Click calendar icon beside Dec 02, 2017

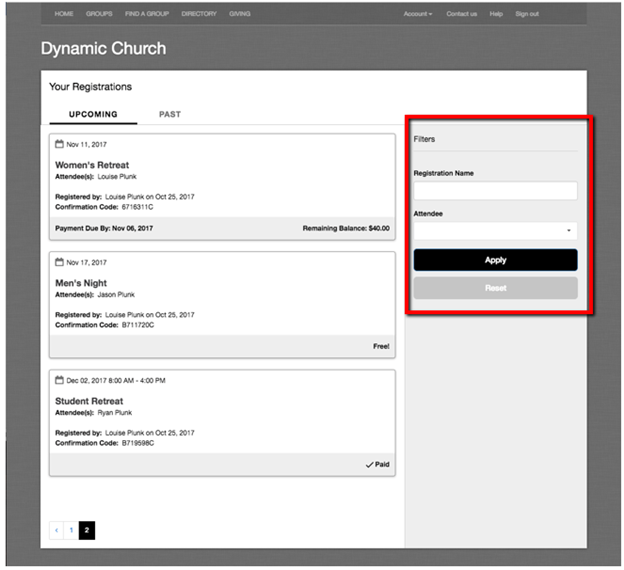click(59, 380)
